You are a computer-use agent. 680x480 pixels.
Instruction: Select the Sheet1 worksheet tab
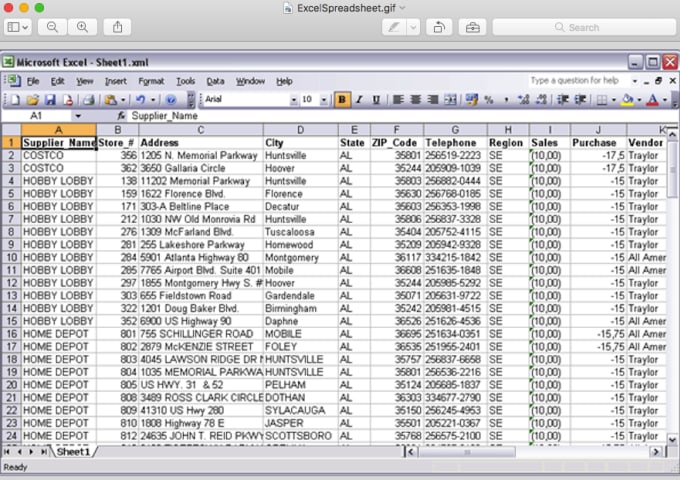tap(72, 452)
